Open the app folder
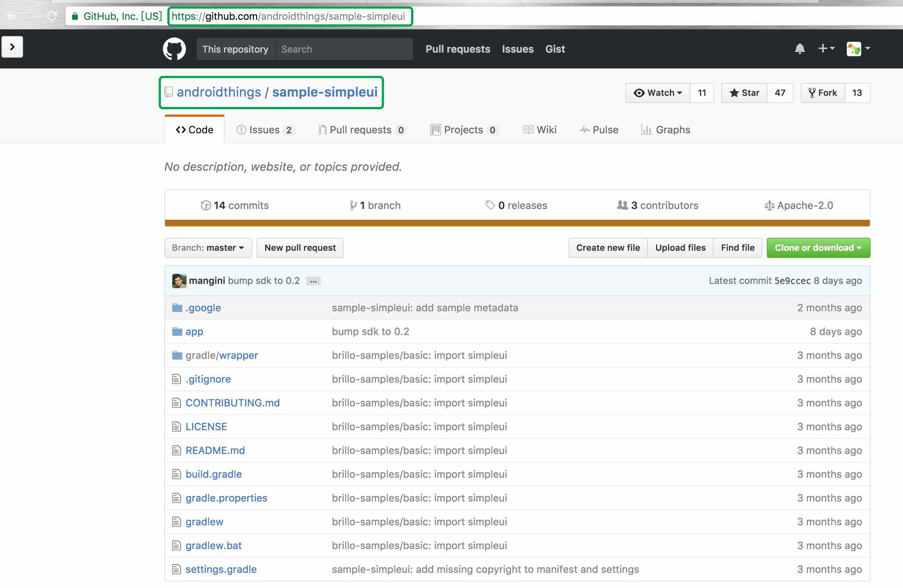The height and width of the screenshot is (588, 903). [194, 331]
